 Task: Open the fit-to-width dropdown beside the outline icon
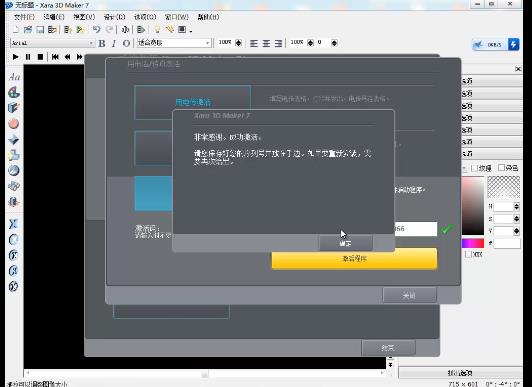(x=174, y=43)
